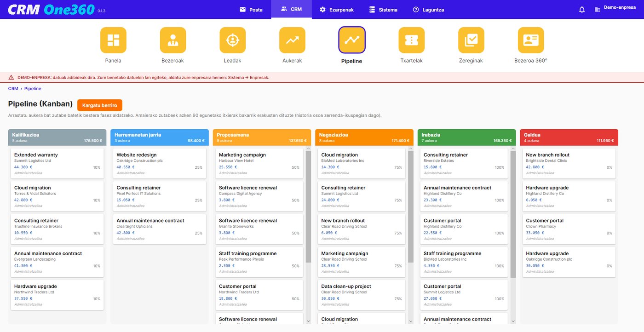Open Cloud migration card for BioMed Laboratories

(x=362, y=163)
